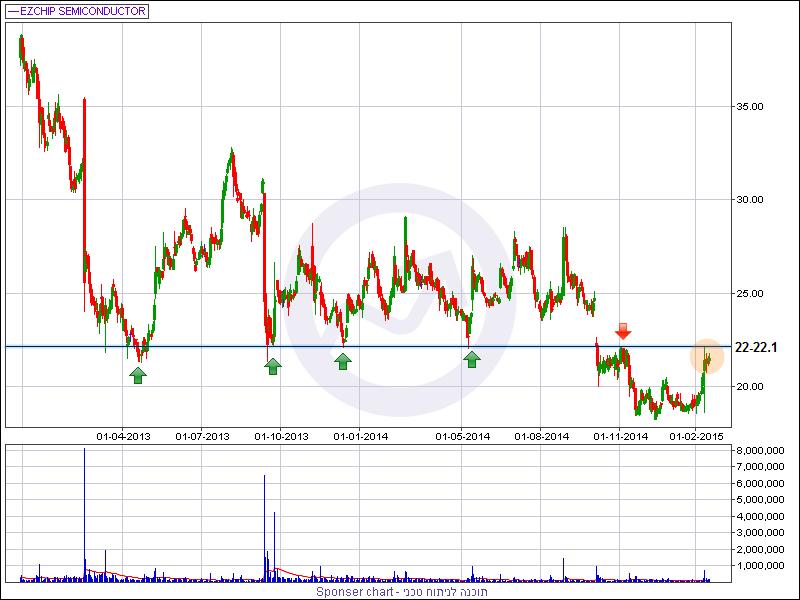Click the 25.00 price axis label

coord(749,293)
